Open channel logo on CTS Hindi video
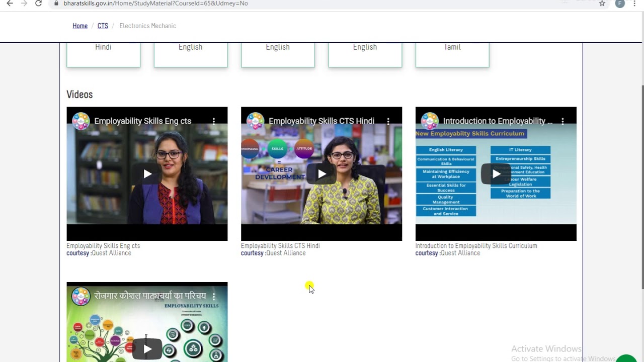 256,121
